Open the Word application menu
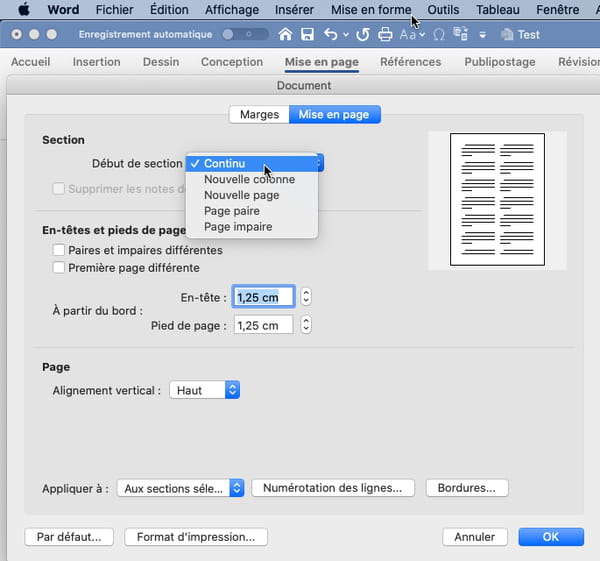The image size is (600, 561). pyautogui.click(x=63, y=10)
